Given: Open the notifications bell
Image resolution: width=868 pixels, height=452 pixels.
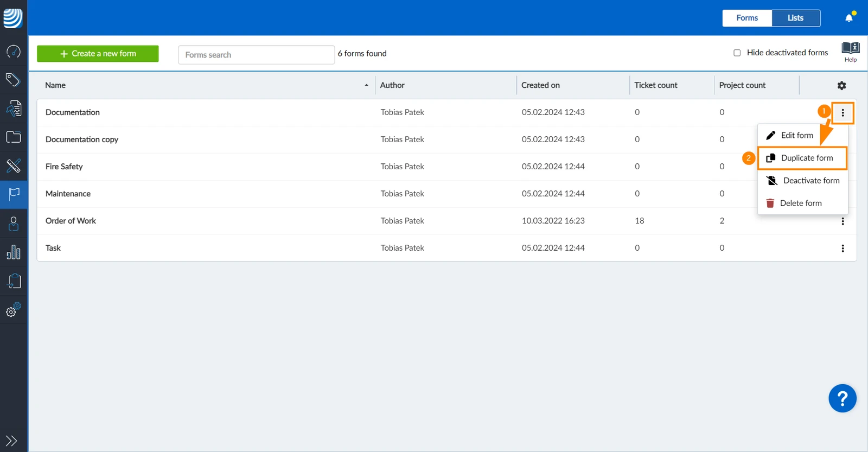Looking at the screenshot, I should pyautogui.click(x=849, y=18).
